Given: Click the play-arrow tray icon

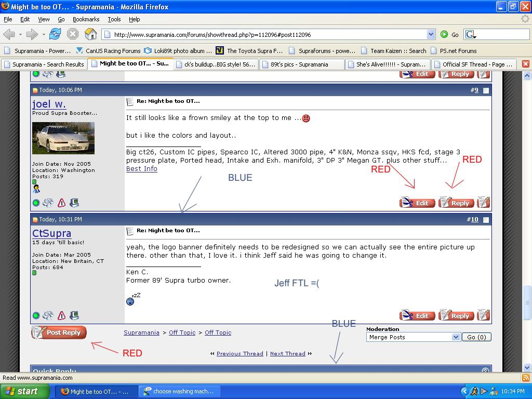Looking at the screenshot, I should (x=484, y=391).
